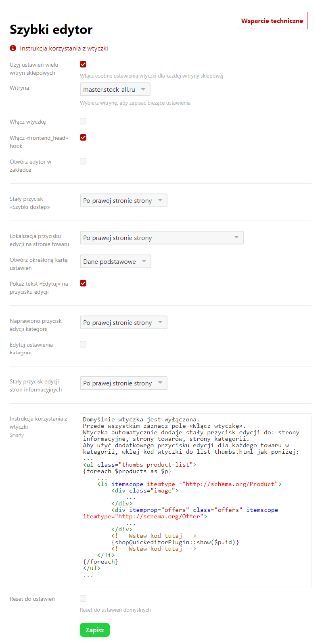Click the red info icon beside the instruction link

coord(13,48)
